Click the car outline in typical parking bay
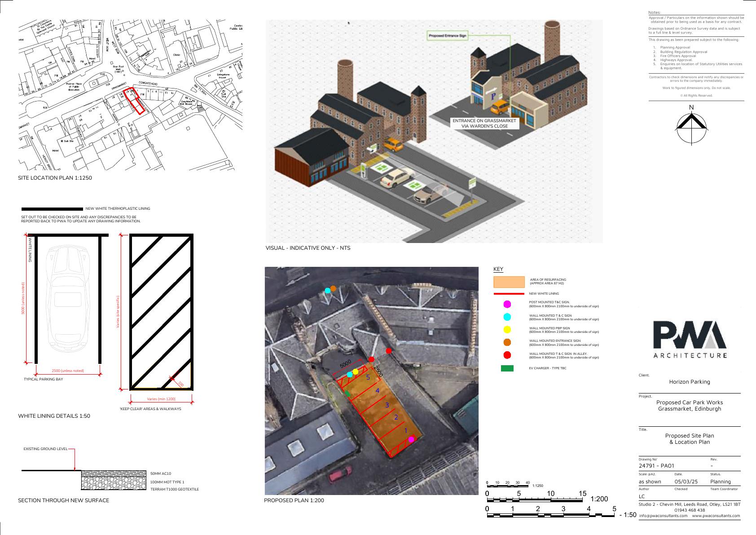Screen dimensions: 756x535 pos(68,299)
